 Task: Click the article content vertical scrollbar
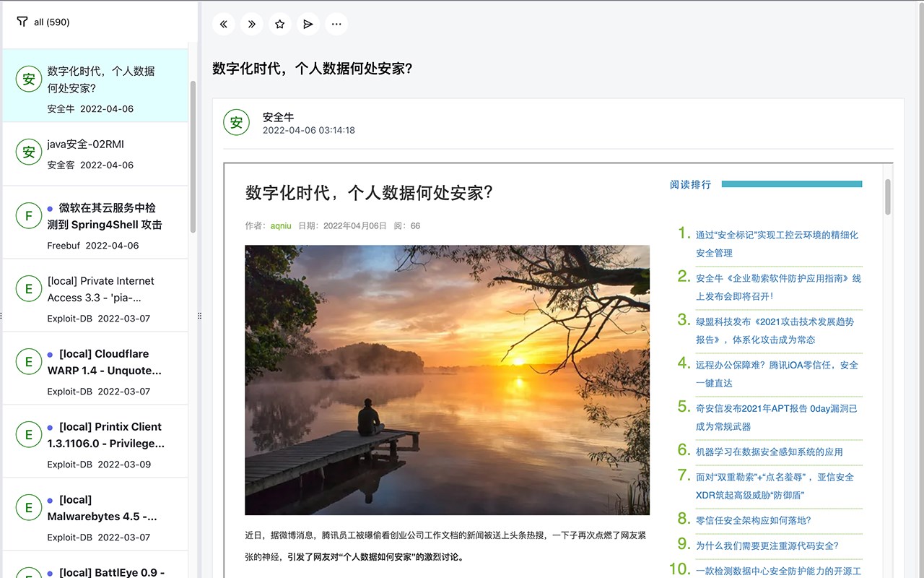[x=888, y=197]
